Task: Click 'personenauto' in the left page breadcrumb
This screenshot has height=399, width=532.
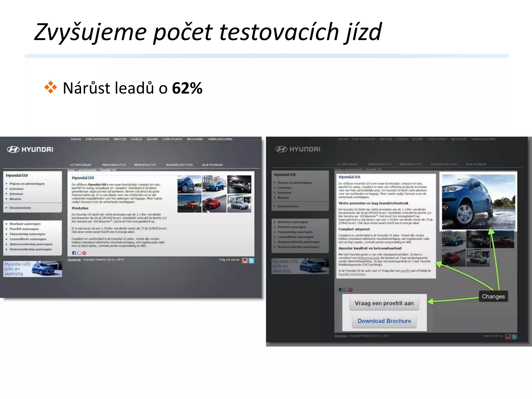Action: tap(87, 170)
